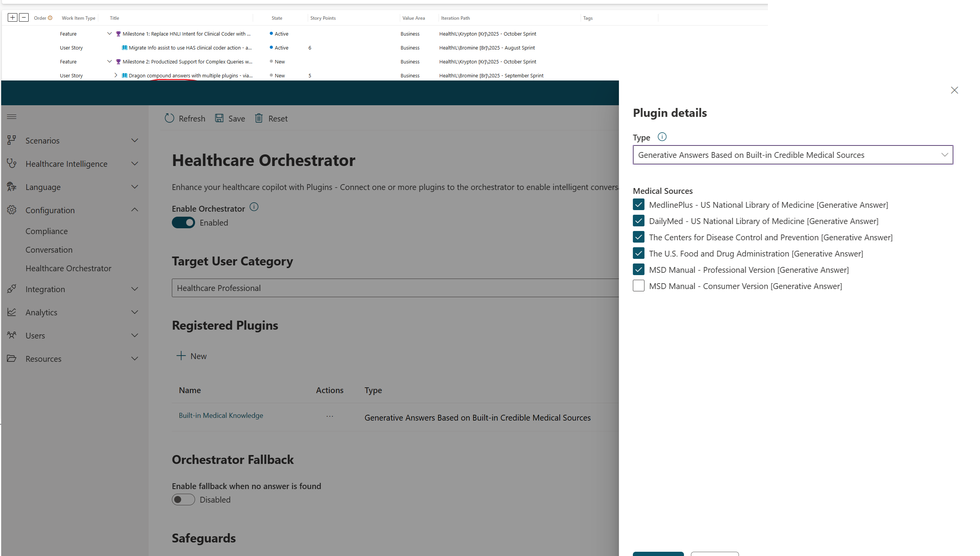Image resolution: width=980 pixels, height=556 pixels.
Task: Click the Analytics chart icon
Action: 12,312
